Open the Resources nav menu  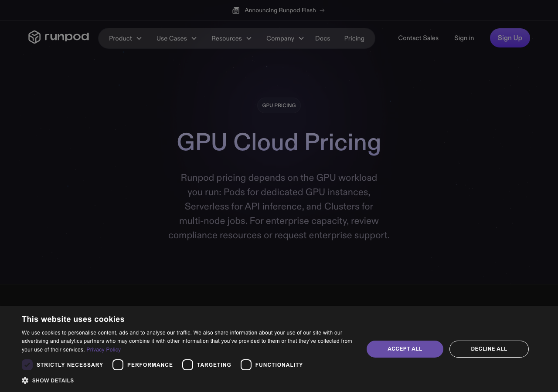[231, 38]
